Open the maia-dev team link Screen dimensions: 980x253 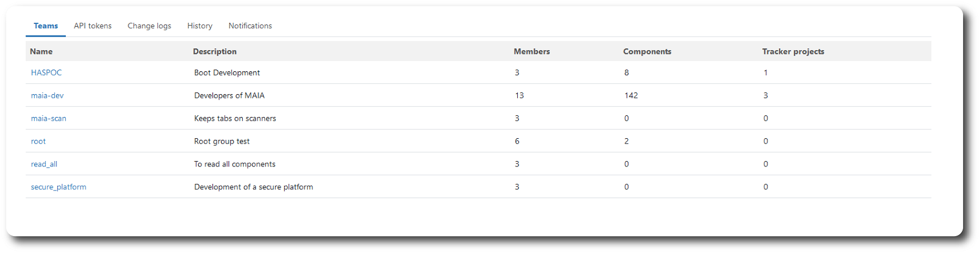click(x=47, y=96)
